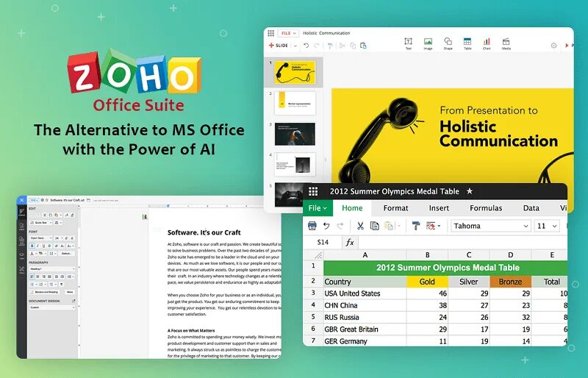
Task: Click the paste clipboard icon in the presentation toolbar
Action: [x=363, y=46]
